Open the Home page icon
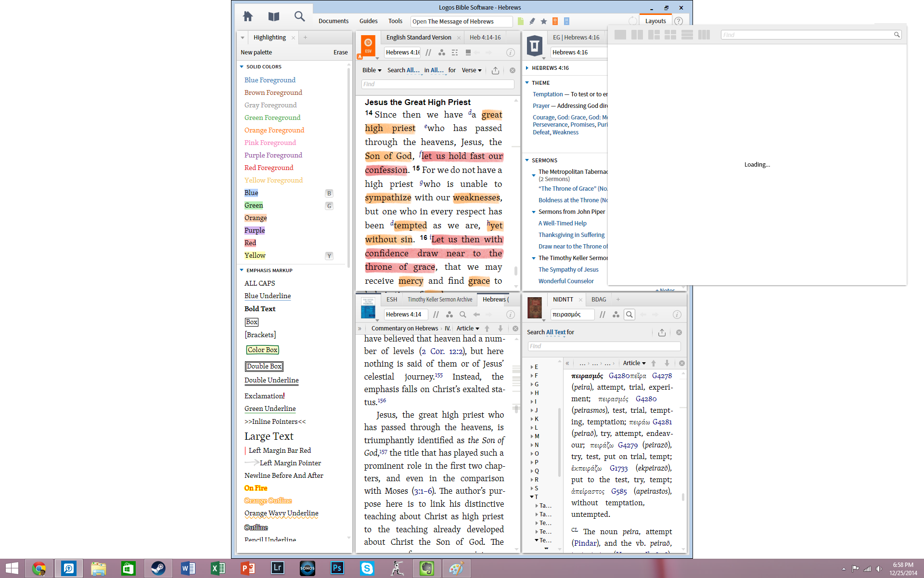The width and height of the screenshot is (924, 578). coord(248,17)
